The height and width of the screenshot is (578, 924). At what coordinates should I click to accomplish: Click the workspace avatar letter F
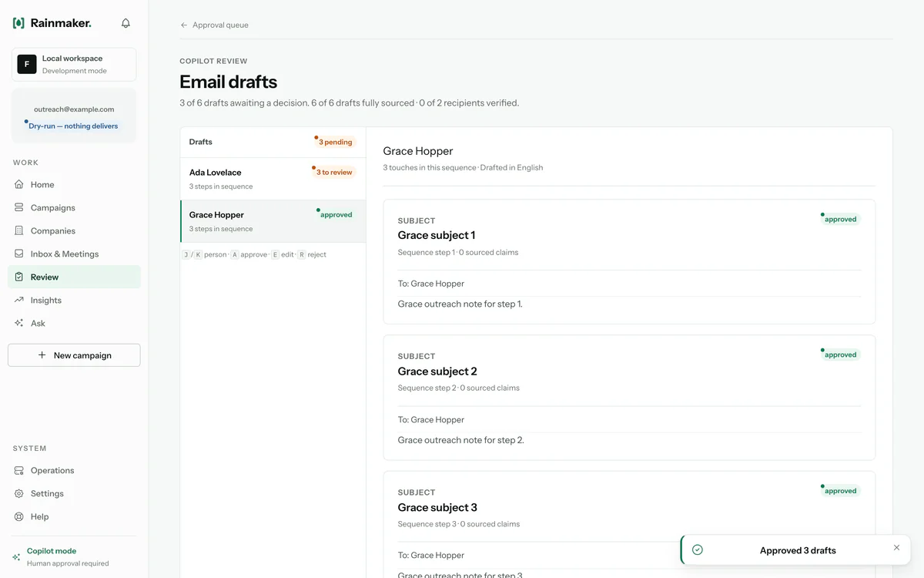27,64
